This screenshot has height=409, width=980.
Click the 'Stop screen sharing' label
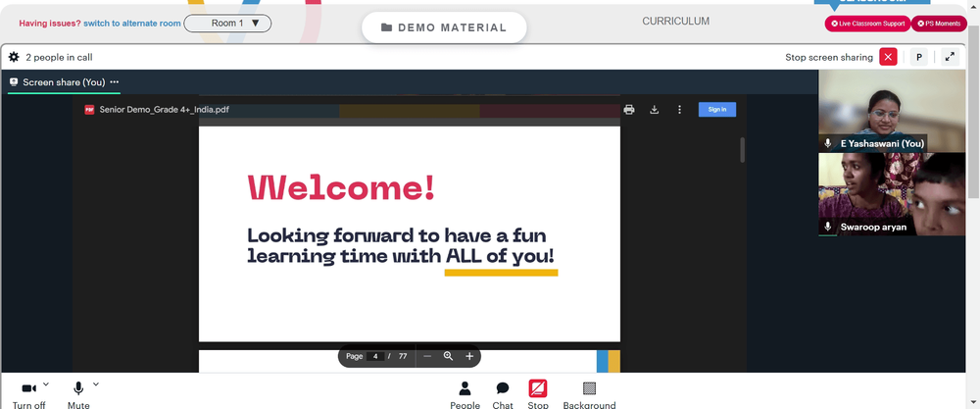click(x=829, y=57)
